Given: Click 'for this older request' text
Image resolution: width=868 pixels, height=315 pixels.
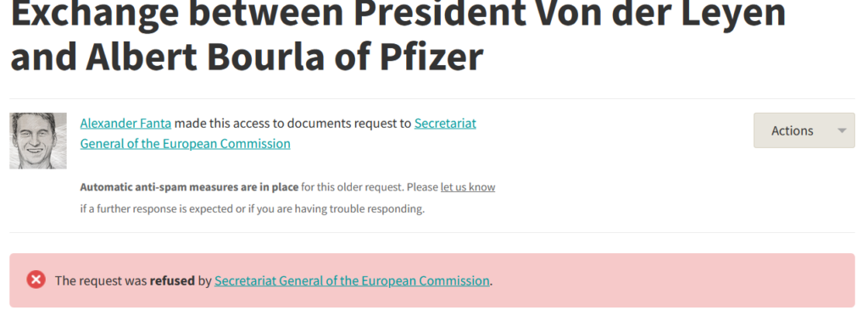Looking at the screenshot, I should click(x=353, y=187).
